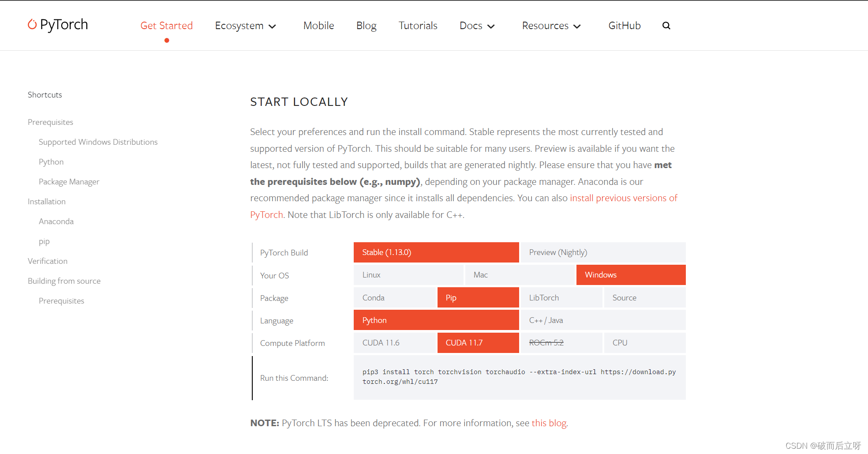Open the Get Started page
868x454 pixels.
coord(166,26)
